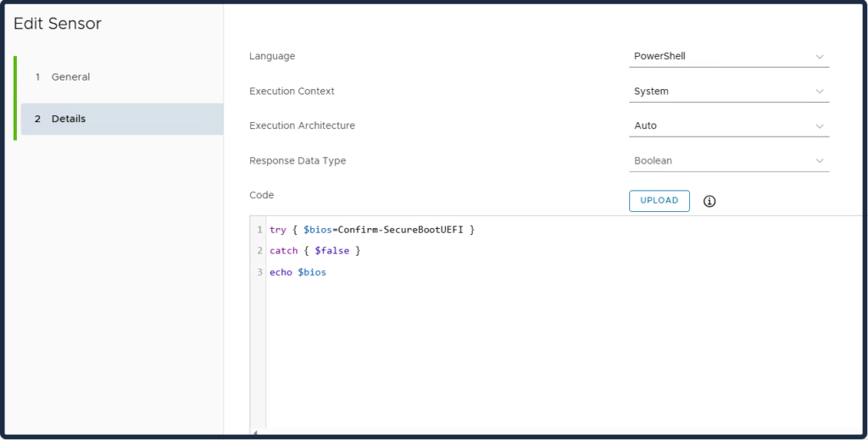Go to the General step

(x=70, y=77)
